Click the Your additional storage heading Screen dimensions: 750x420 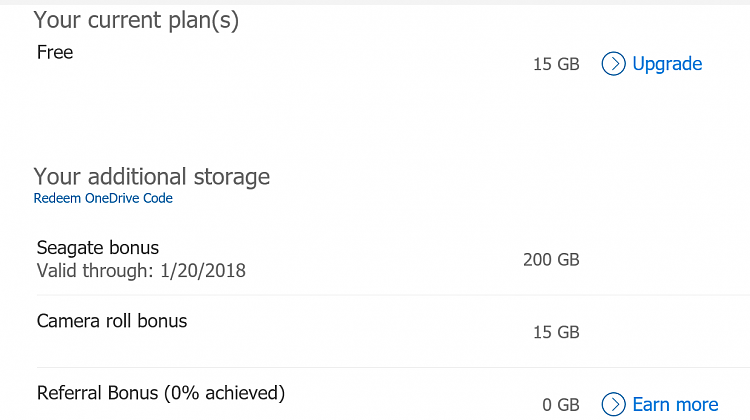pyautogui.click(x=152, y=177)
